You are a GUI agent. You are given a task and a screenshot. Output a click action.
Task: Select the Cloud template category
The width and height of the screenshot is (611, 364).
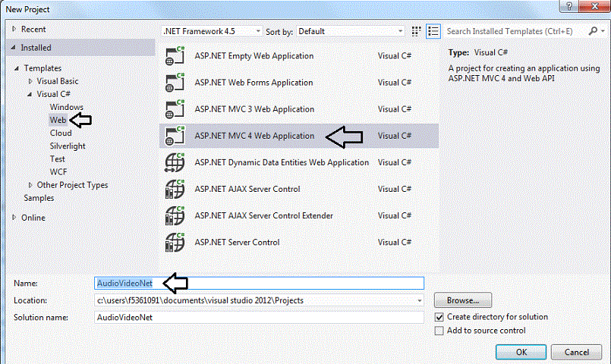[x=61, y=133]
